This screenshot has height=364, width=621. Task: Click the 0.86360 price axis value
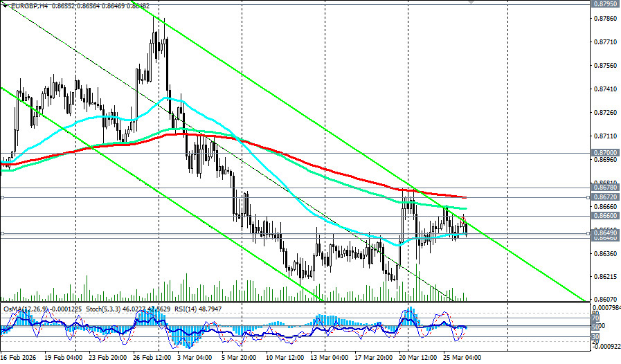(x=605, y=253)
